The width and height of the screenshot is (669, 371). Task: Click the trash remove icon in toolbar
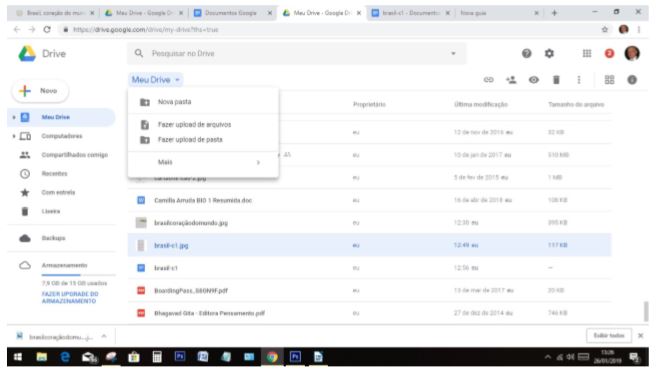[556, 80]
